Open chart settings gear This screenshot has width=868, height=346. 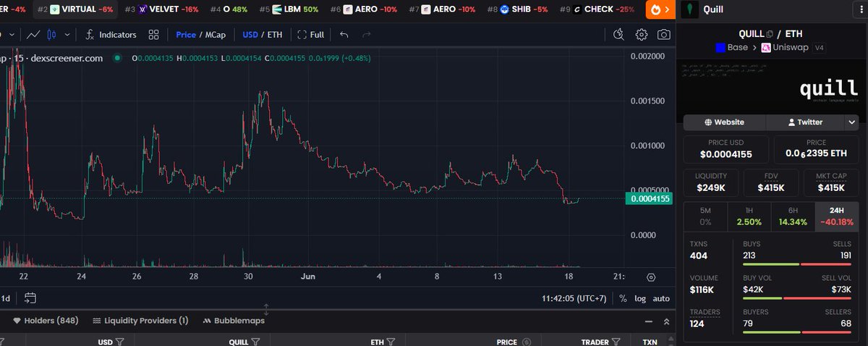(641, 34)
